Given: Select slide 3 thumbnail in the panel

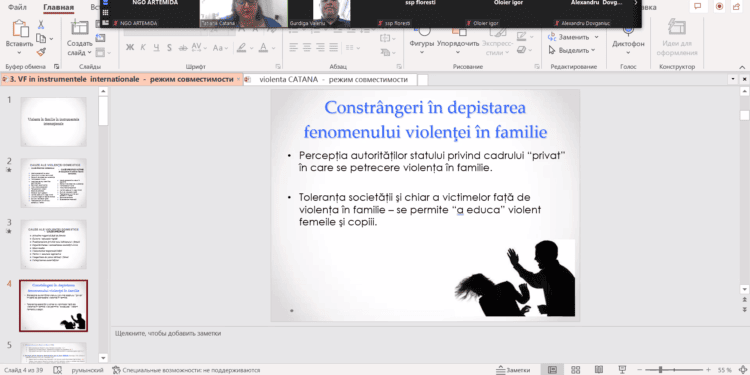Looking at the screenshot, I should [x=53, y=244].
